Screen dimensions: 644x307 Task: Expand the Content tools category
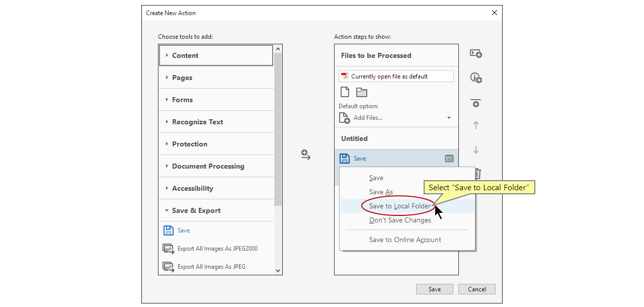185,55
